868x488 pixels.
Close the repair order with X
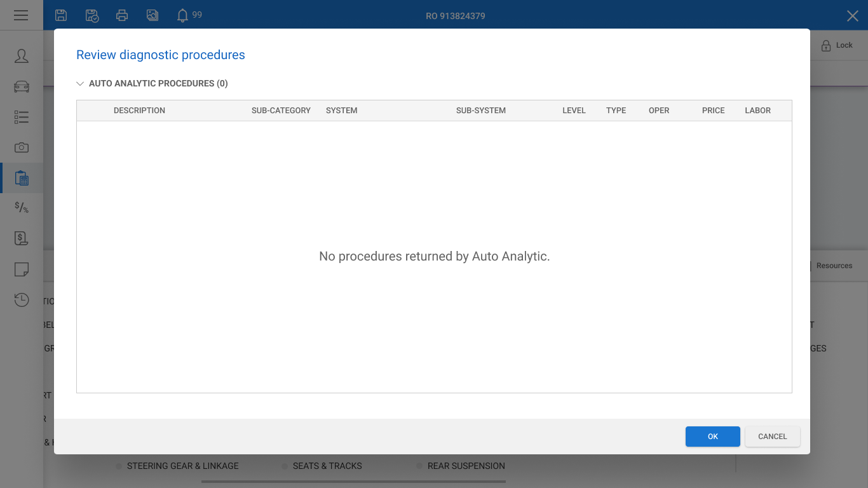(x=853, y=16)
